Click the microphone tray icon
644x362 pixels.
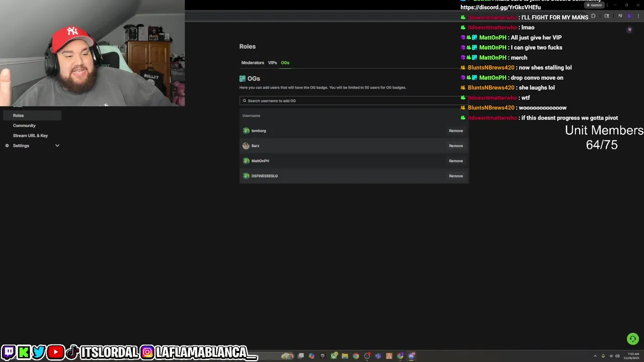pos(603,356)
